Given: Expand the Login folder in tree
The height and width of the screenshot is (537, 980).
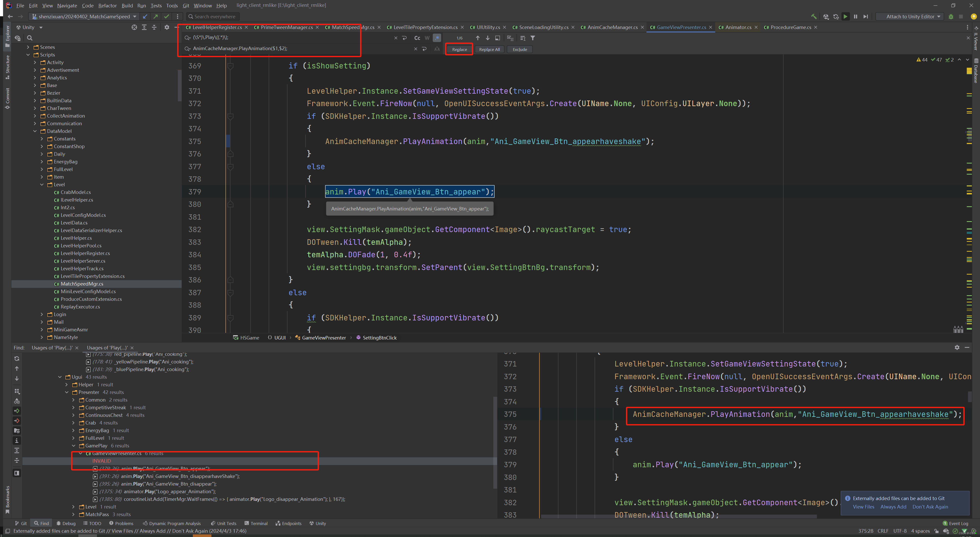Looking at the screenshot, I should click(x=42, y=314).
